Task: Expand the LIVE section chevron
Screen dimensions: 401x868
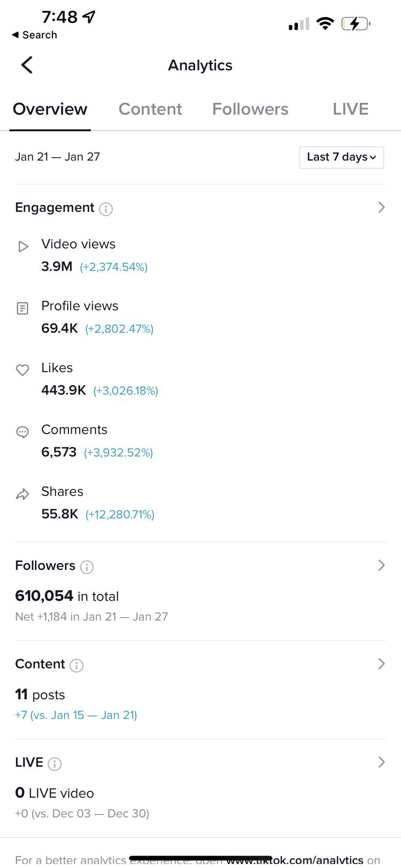Action: coord(381,762)
